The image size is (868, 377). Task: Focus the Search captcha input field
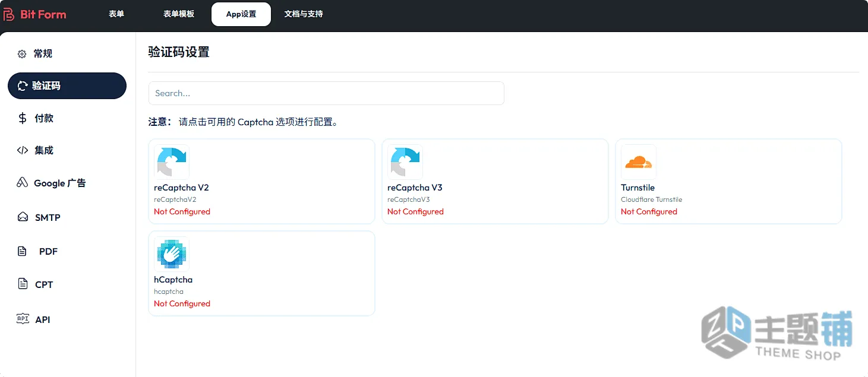click(x=326, y=93)
